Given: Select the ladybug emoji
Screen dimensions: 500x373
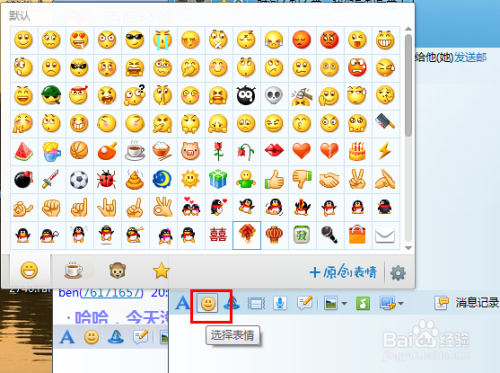Looking at the screenshot, I should (106, 180).
